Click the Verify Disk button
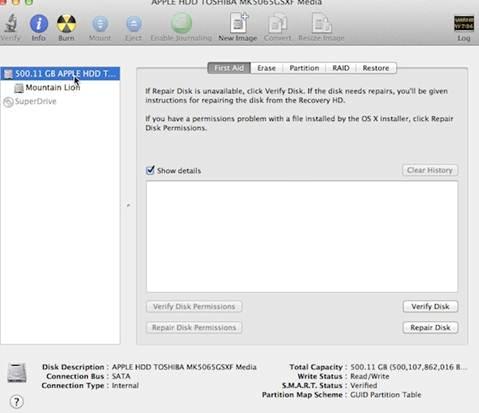The image size is (479, 413). [430, 307]
